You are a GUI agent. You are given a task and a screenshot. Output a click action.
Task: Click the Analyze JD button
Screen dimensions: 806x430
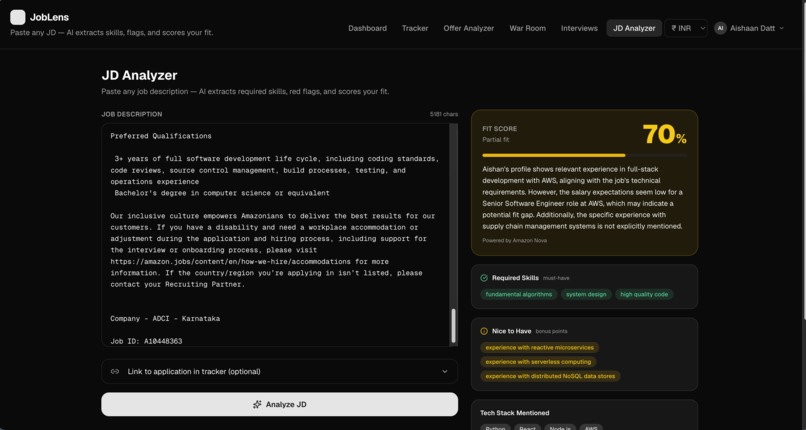pyautogui.click(x=280, y=404)
